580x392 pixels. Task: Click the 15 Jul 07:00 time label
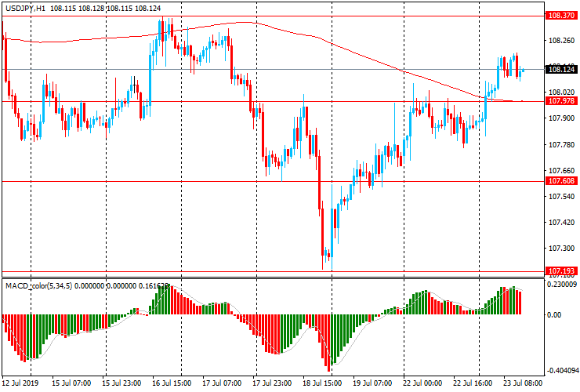(x=71, y=383)
